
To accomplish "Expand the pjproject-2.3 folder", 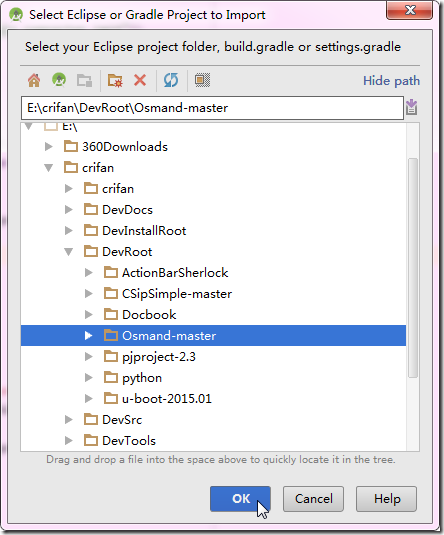I will [x=89, y=357].
